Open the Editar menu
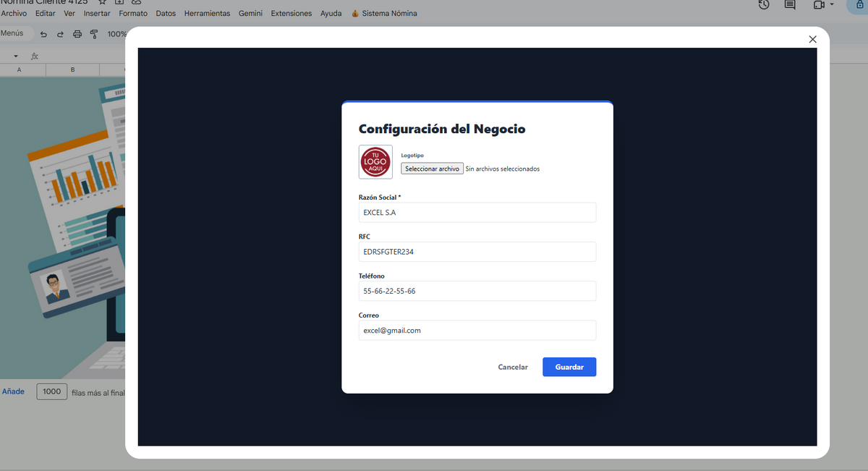This screenshot has width=868, height=471. [45, 13]
